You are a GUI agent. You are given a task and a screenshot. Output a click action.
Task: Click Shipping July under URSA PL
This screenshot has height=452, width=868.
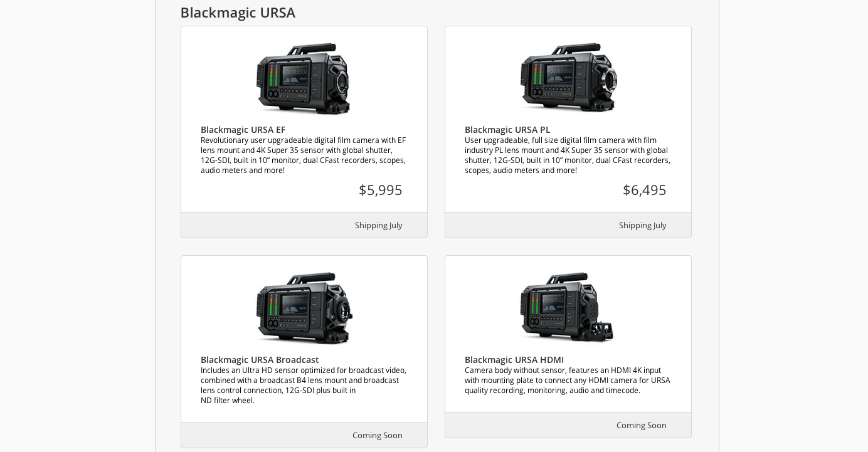[x=642, y=226]
